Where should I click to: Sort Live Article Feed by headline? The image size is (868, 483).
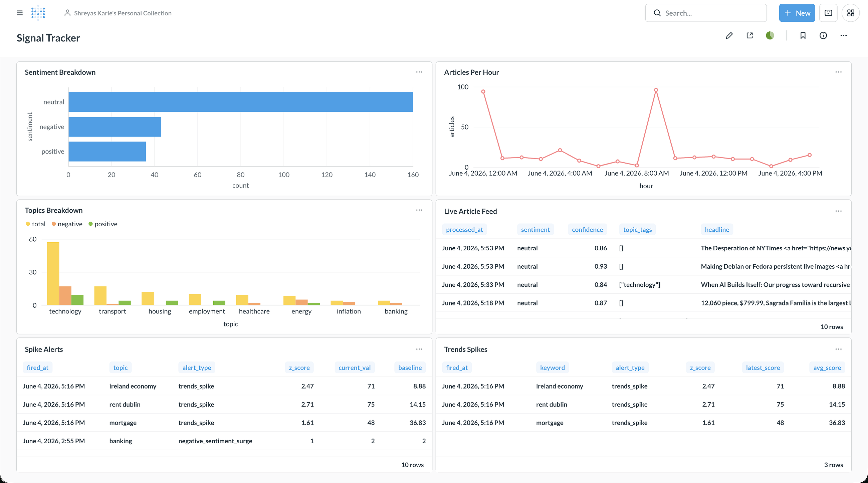click(x=717, y=230)
